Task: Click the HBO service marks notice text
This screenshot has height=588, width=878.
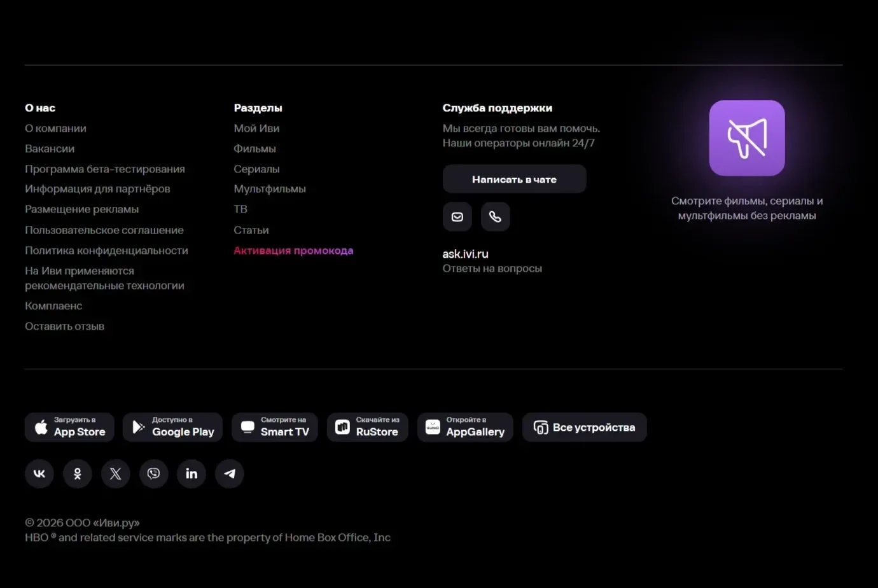Action: pyautogui.click(x=208, y=537)
